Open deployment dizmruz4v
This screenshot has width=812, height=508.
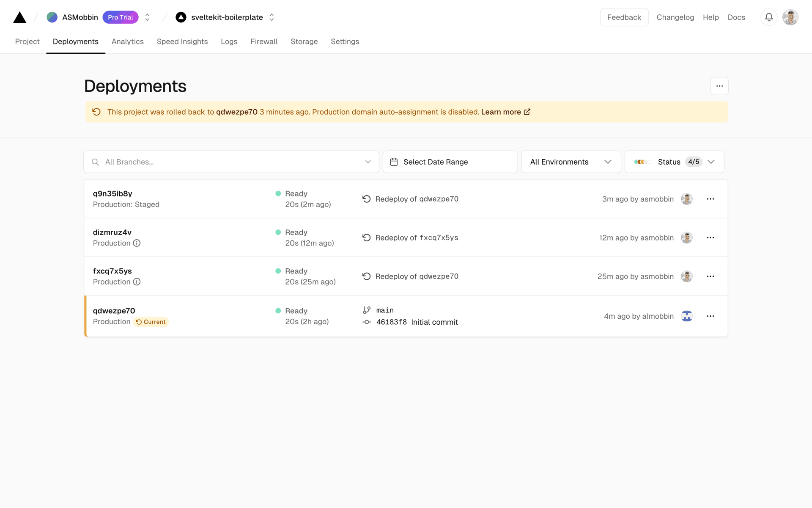[112, 232]
